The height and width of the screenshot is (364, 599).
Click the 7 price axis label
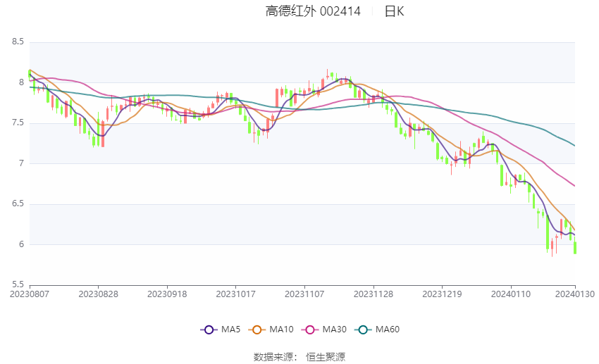tap(21, 163)
